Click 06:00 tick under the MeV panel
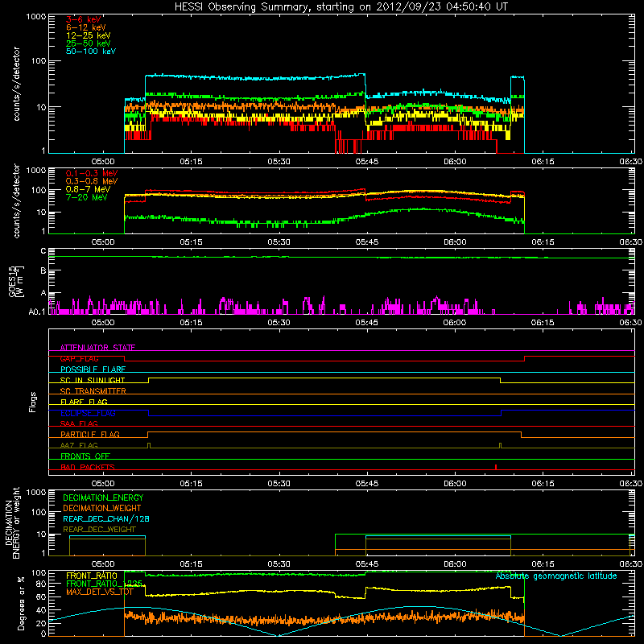Screen dimensions: 644x644 coord(455,242)
